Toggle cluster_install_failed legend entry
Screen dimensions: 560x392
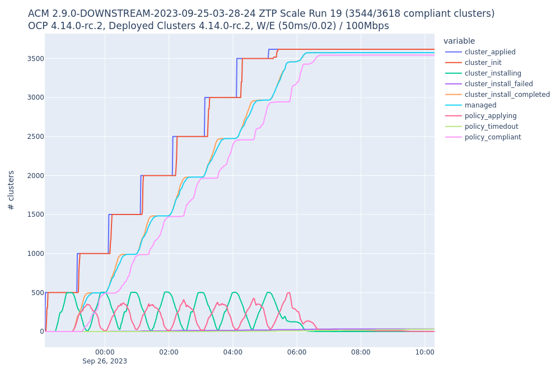tap(489, 84)
